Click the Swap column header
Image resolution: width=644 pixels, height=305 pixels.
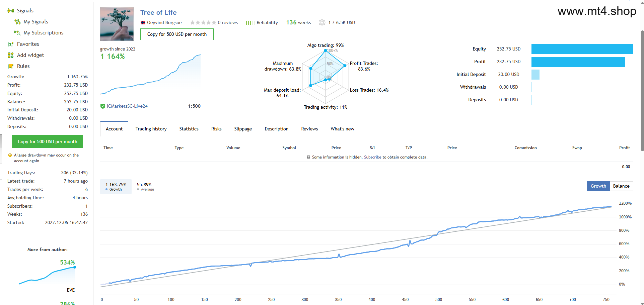point(577,148)
